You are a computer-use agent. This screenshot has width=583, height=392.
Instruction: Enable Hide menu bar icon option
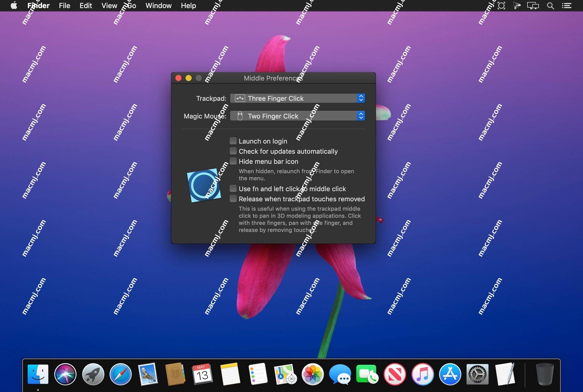point(233,161)
